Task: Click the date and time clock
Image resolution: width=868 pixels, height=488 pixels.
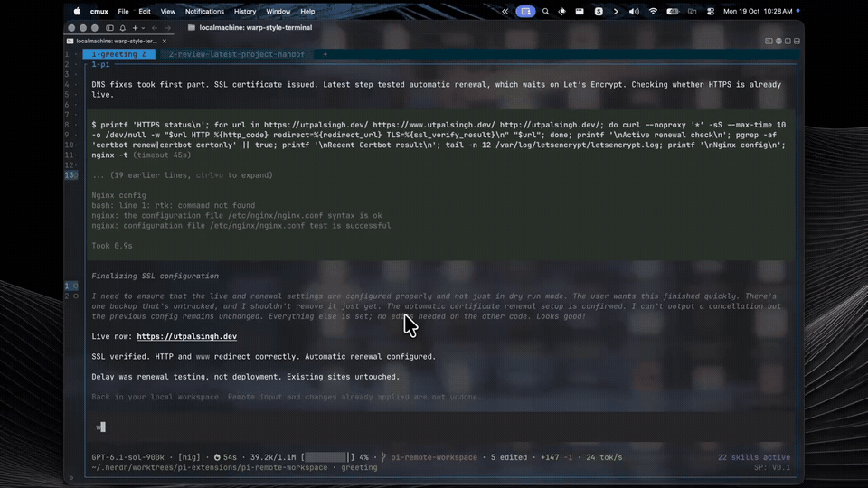Action: [758, 11]
